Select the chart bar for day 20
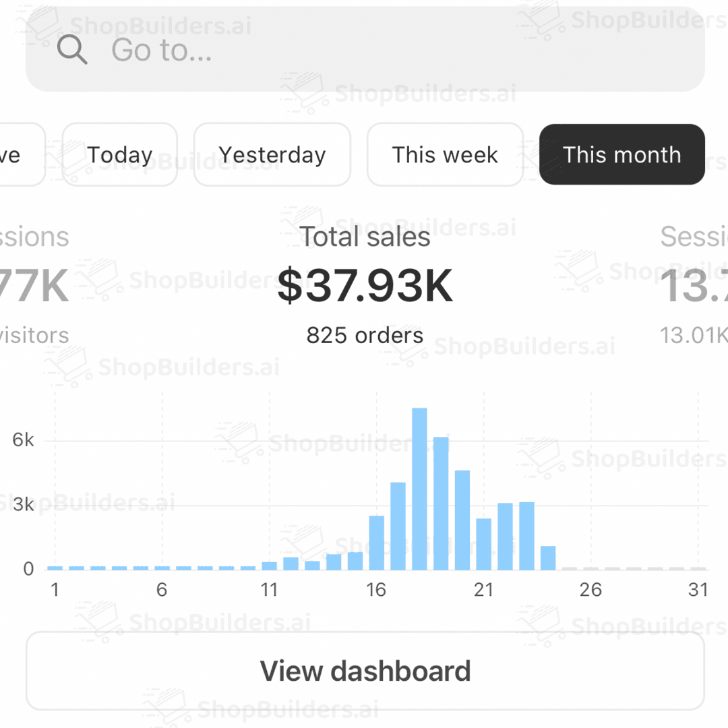Image resolution: width=728 pixels, height=728 pixels. tap(462, 520)
